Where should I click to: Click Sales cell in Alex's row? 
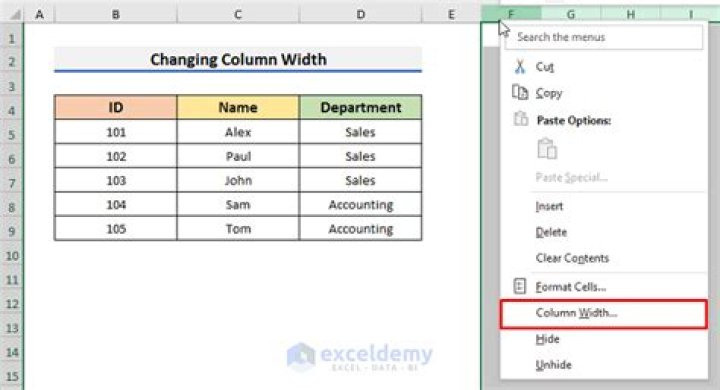[360, 132]
